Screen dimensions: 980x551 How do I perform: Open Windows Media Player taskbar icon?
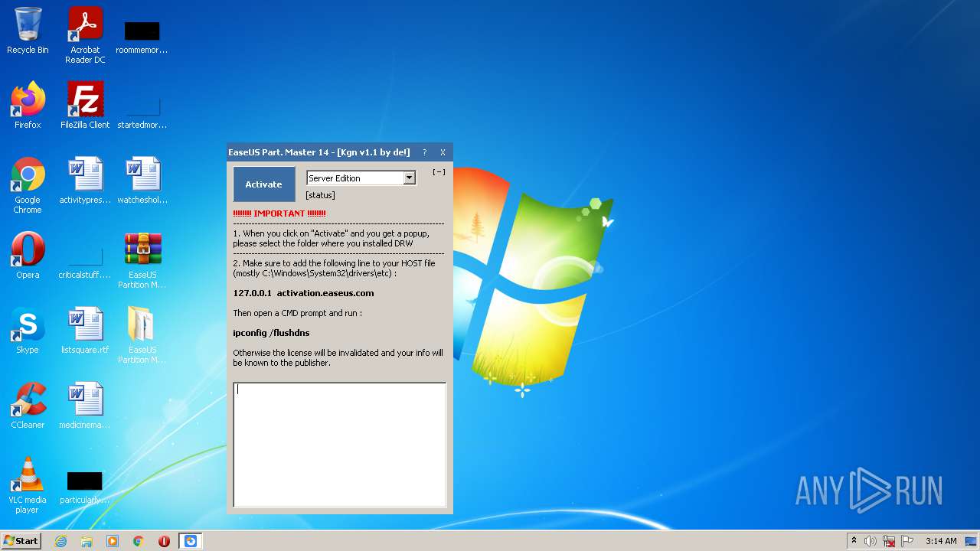pyautogui.click(x=113, y=541)
